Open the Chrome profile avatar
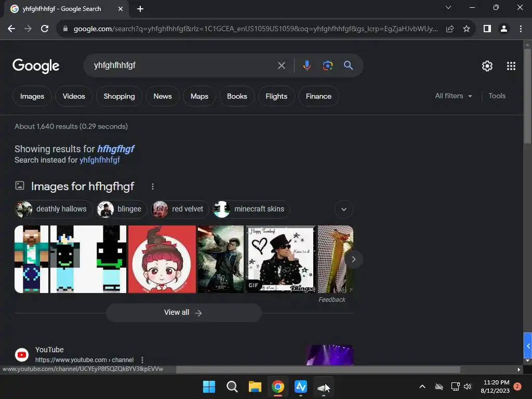Image resolution: width=532 pixels, height=399 pixels. pyautogui.click(x=504, y=29)
